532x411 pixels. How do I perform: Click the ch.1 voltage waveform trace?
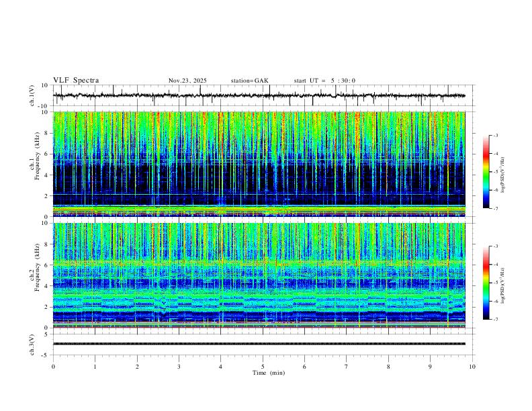tap(259, 95)
